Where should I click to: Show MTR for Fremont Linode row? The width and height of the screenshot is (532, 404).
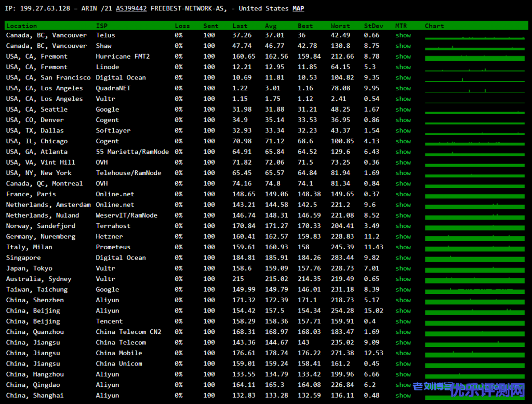click(x=403, y=67)
